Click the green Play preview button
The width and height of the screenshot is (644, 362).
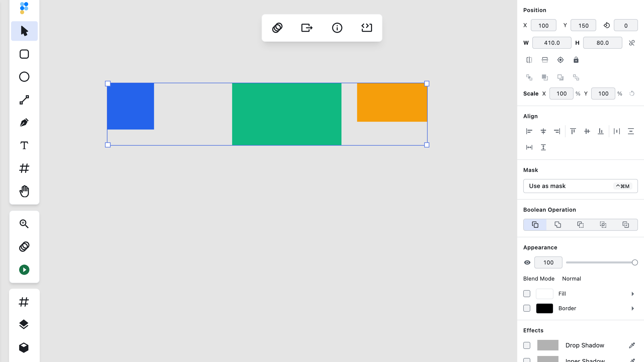[x=24, y=270]
